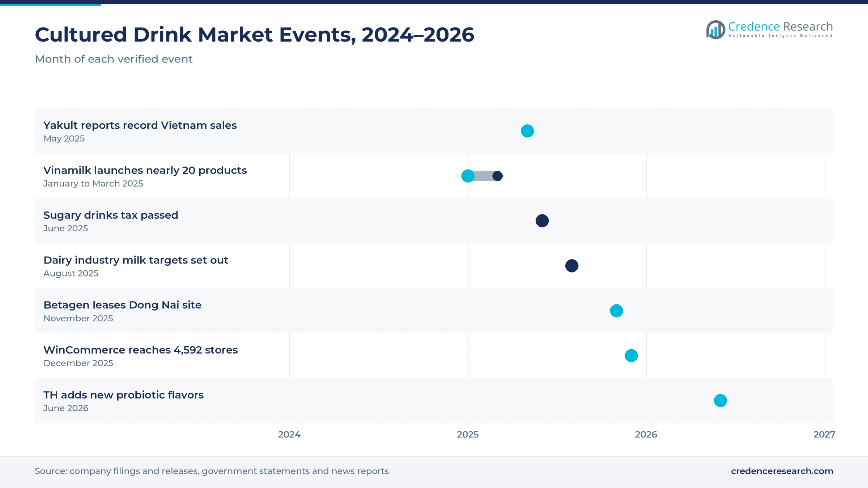
Task: Select 'WinCommerce reaches 4,592 stores' label
Action: click(141, 350)
